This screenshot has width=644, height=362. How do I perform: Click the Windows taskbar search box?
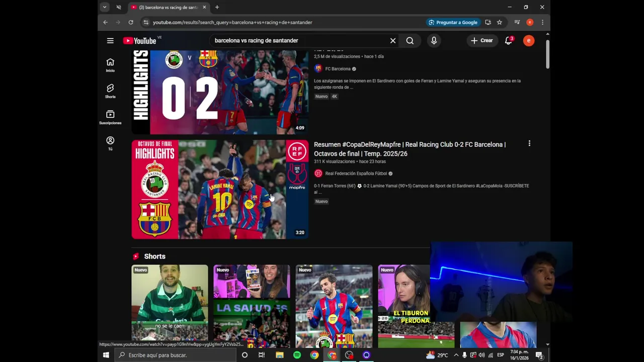(175, 355)
